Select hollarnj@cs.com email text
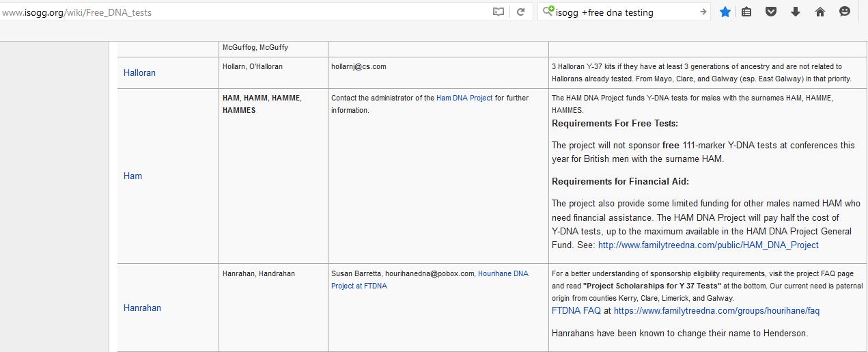This screenshot has height=352, width=868. (359, 66)
